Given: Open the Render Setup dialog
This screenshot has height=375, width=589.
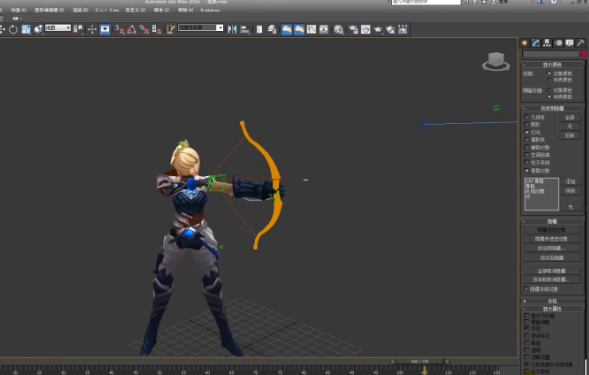Looking at the screenshot, I should coord(353,29).
